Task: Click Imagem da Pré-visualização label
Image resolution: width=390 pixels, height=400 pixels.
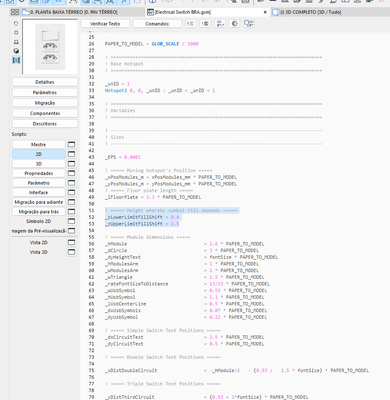Action: click(x=39, y=231)
